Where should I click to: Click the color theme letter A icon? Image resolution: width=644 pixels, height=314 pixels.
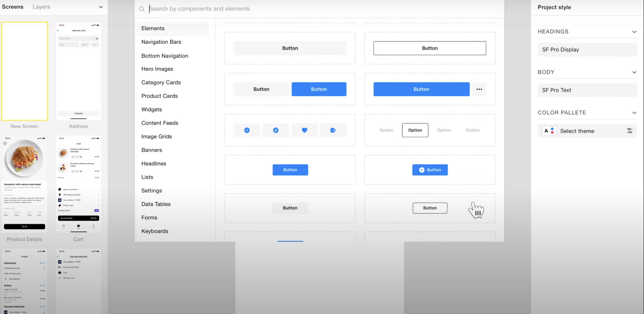[549, 131]
